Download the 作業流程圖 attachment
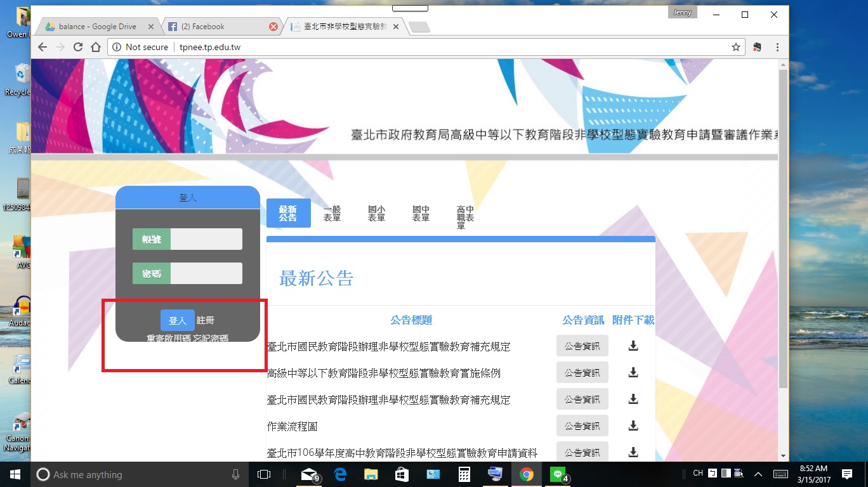868x487 pixels. click(633, 425)
